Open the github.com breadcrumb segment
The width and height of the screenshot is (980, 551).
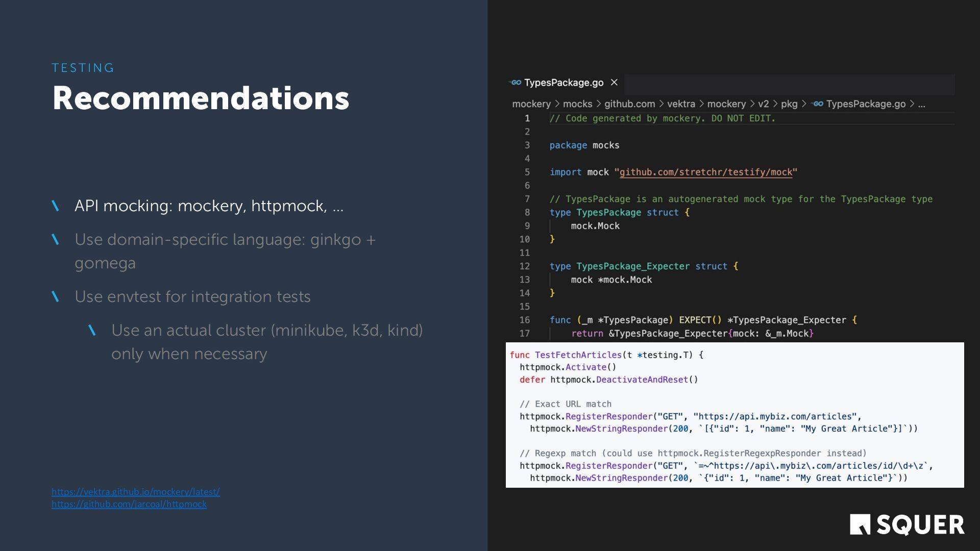629,104
